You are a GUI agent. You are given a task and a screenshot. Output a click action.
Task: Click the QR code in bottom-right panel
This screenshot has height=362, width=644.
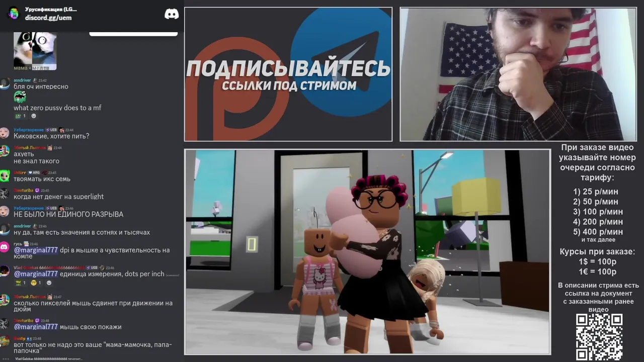coord(599,337)
